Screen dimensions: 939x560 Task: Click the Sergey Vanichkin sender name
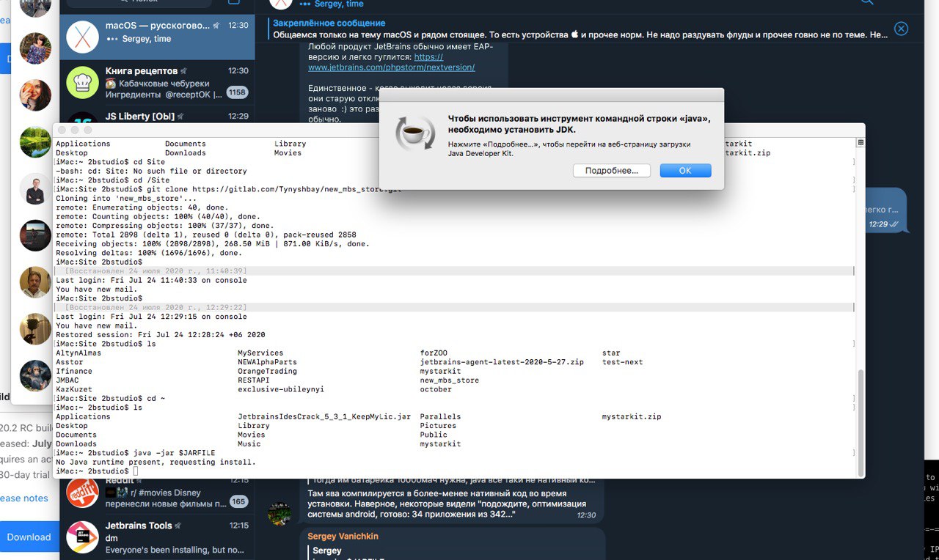click(x=345, y=537)
